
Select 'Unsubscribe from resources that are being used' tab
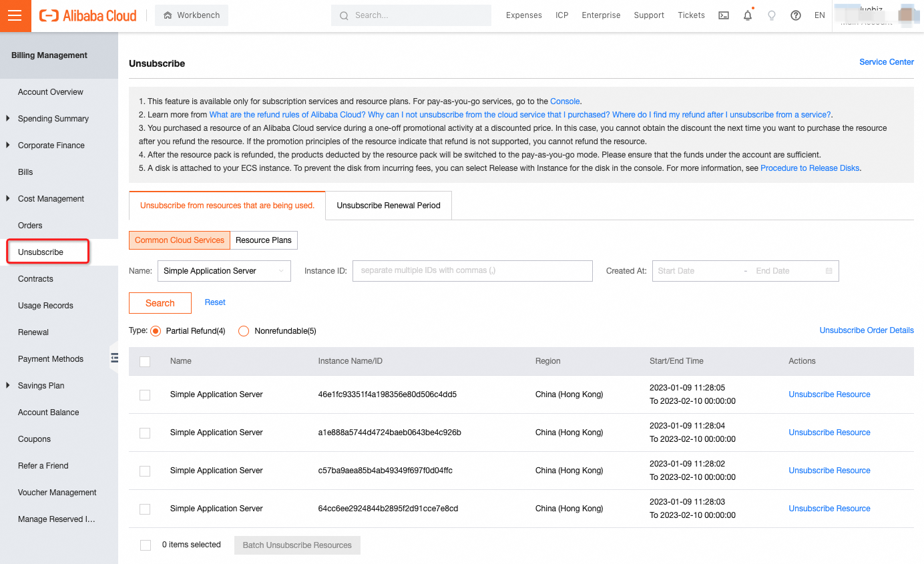[x=227, y=206]
